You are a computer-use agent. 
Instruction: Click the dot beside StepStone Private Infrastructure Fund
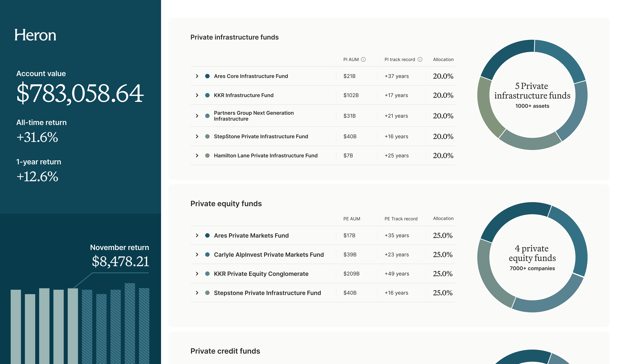(x=207, y=136)
